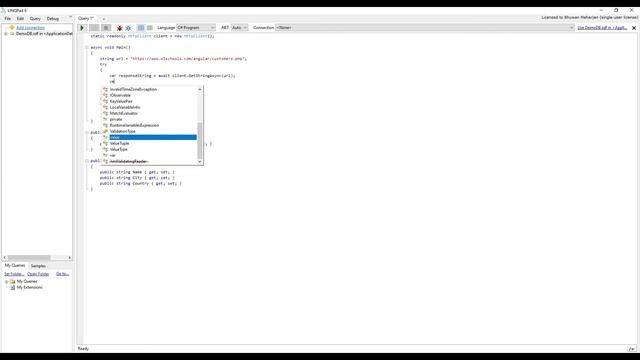Click icon beside ValidationType suggestion

pyautogui.click(x=105, y=131)
